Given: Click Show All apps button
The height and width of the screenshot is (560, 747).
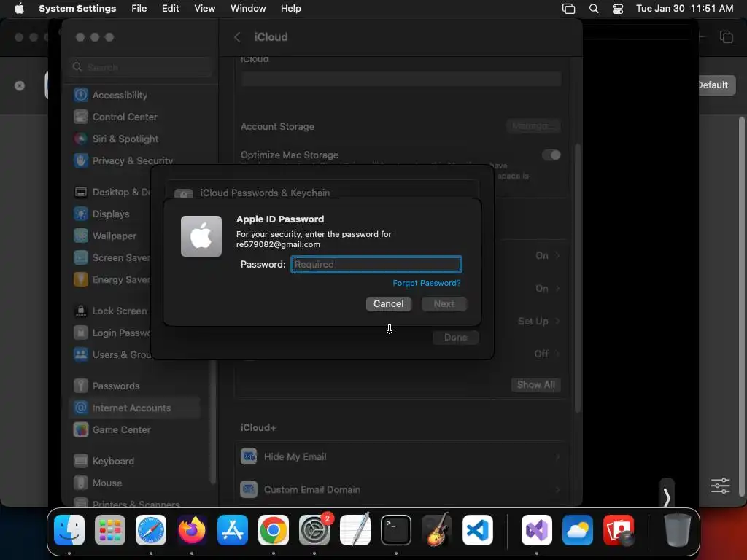Looking at the screenshot, I should point(536,385).
